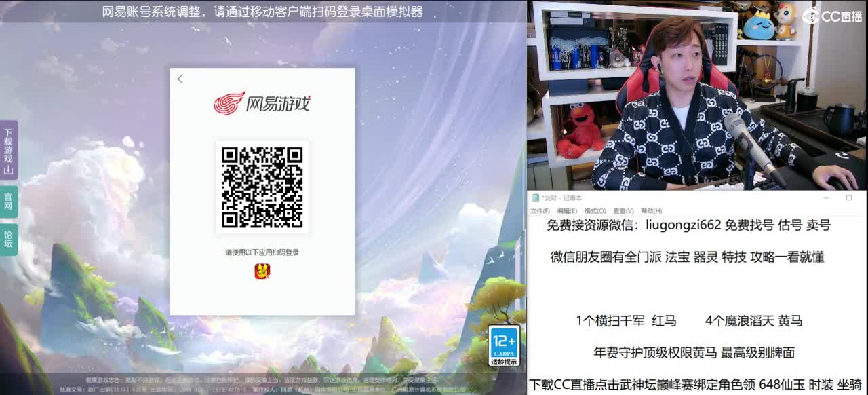The height and width of the screenshot is (395, 868).
Task: Click the Notepad title bar icon
Action: coord(535,197)
